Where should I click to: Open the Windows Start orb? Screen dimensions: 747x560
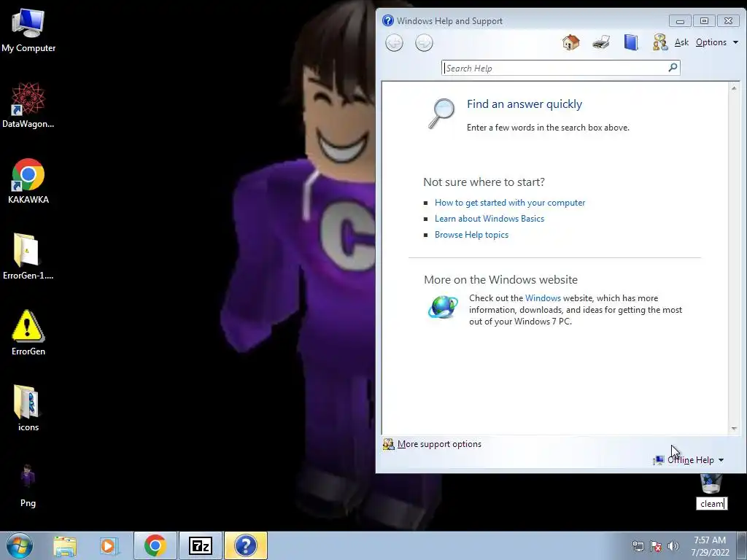click(19, 545)
